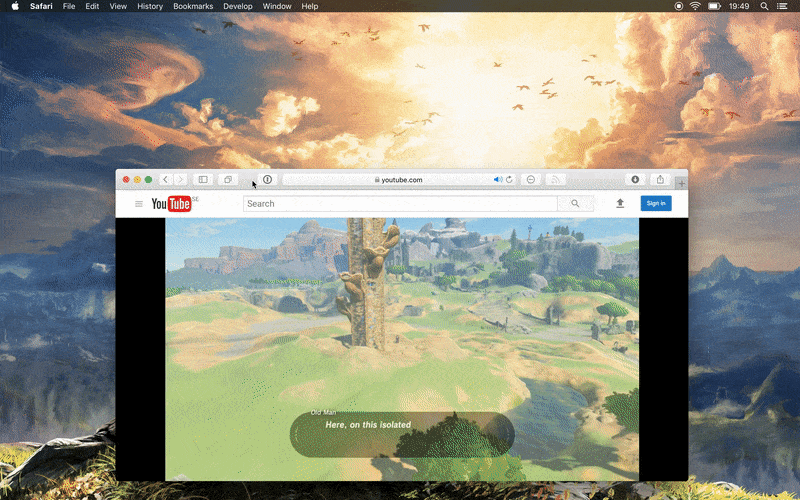Show Safari downloads

pos(635,180)
